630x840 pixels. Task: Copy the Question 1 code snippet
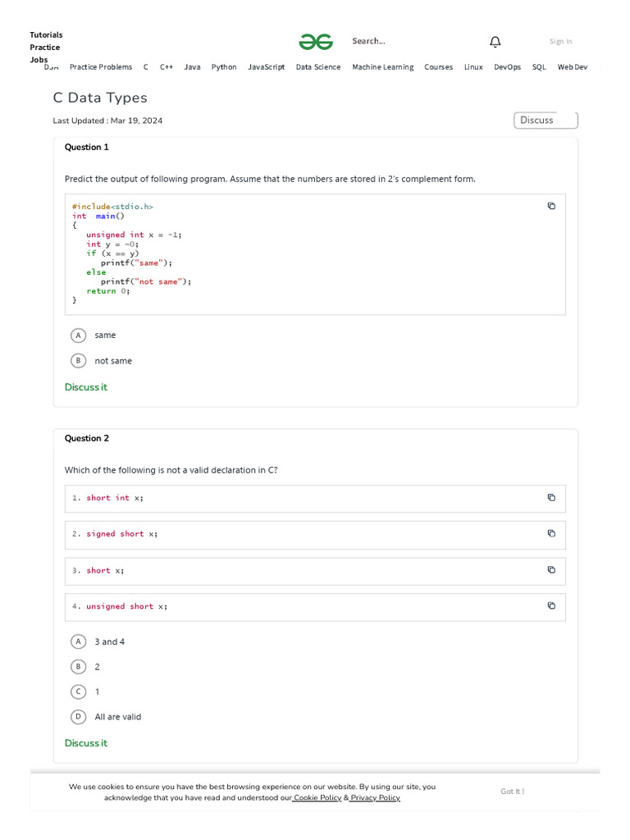pos(551,206)
